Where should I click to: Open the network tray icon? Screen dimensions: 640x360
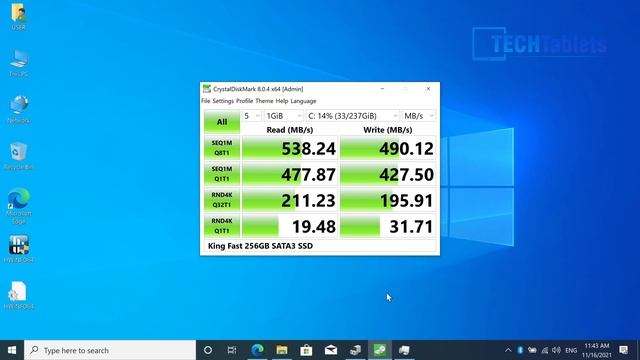pos(544,350)
